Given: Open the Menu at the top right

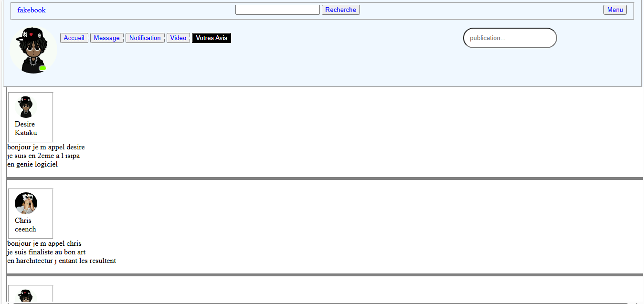Looking at the screenshot, I should [615, 10].
